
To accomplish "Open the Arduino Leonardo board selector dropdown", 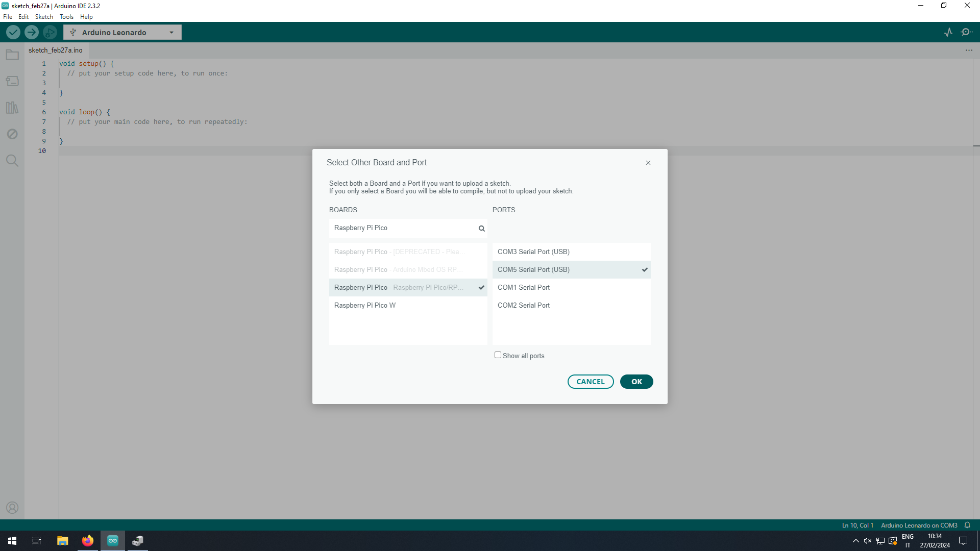I will 122,32.
